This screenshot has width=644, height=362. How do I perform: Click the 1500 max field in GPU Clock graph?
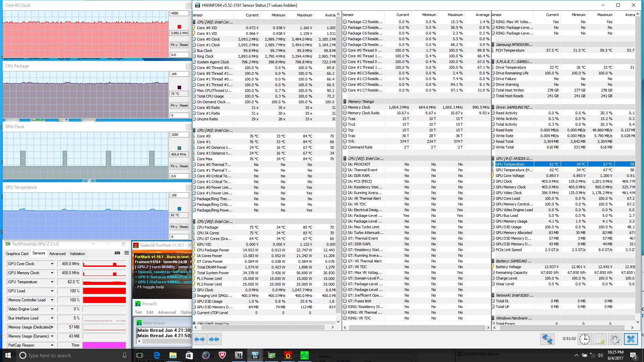tap(179, 135)
